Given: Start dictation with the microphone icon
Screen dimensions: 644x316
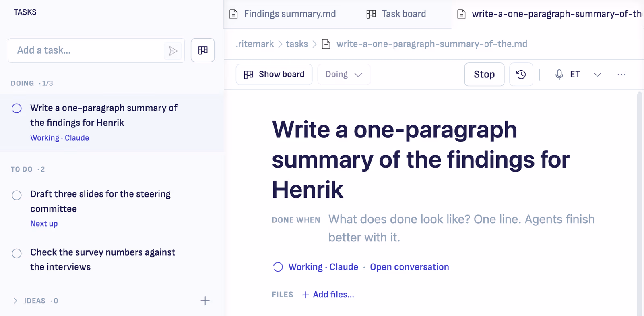Looking at the screenshot, I should coord(559,75).
